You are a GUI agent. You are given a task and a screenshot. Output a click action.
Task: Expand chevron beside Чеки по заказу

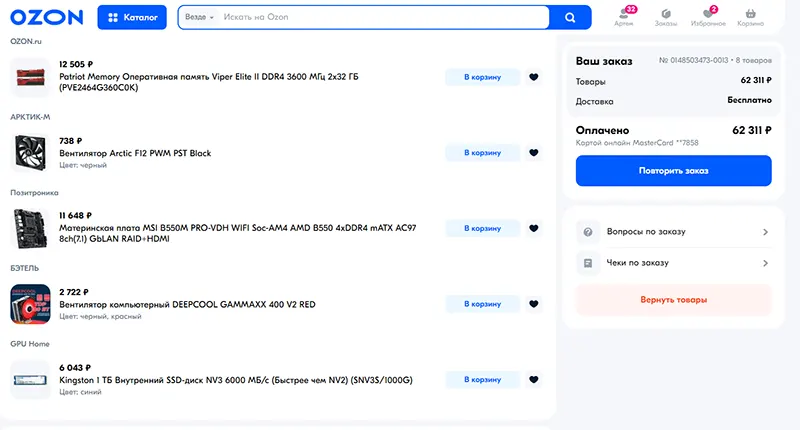point(765,263)
